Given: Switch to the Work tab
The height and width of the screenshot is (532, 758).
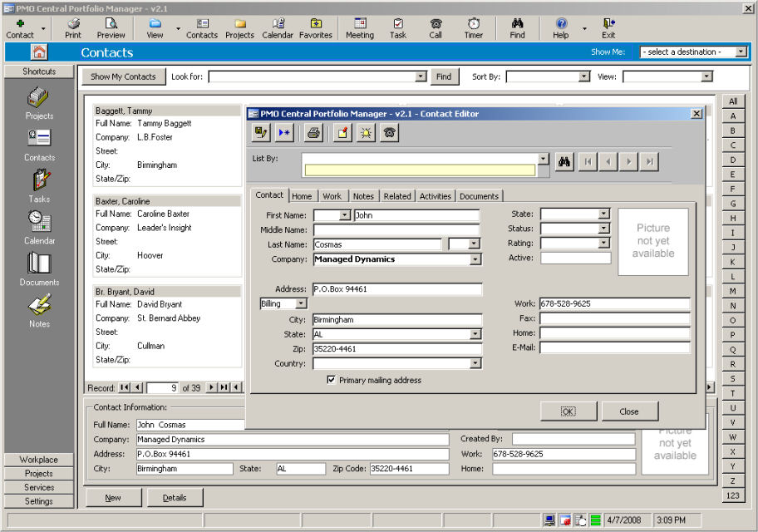Looking at the screenshot, I should click(x=332, y=196).
